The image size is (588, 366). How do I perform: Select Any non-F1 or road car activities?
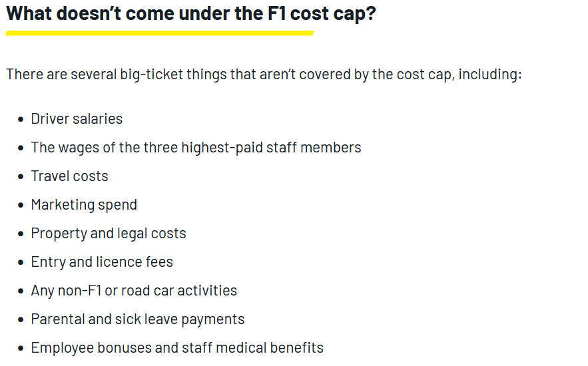[x=134, y=291]
